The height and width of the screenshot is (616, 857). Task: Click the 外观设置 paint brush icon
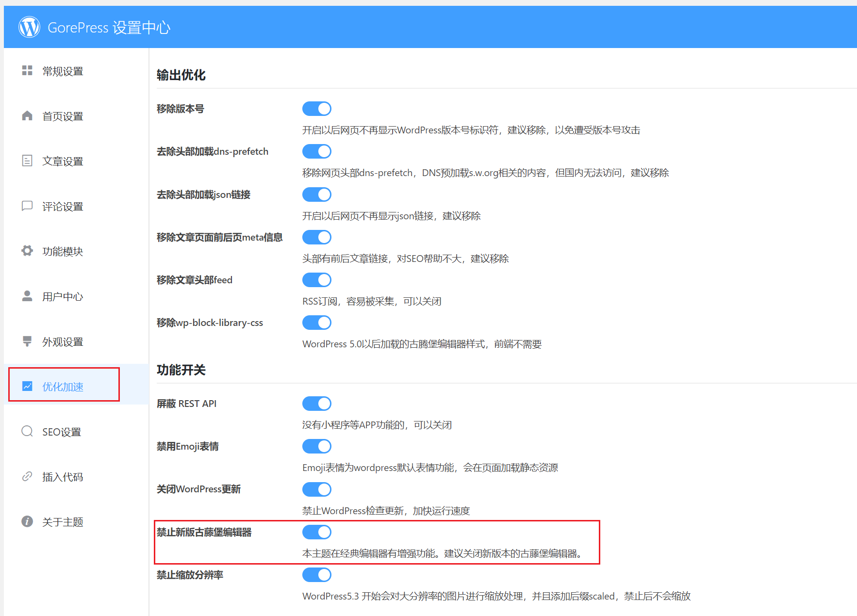(27, 341)
